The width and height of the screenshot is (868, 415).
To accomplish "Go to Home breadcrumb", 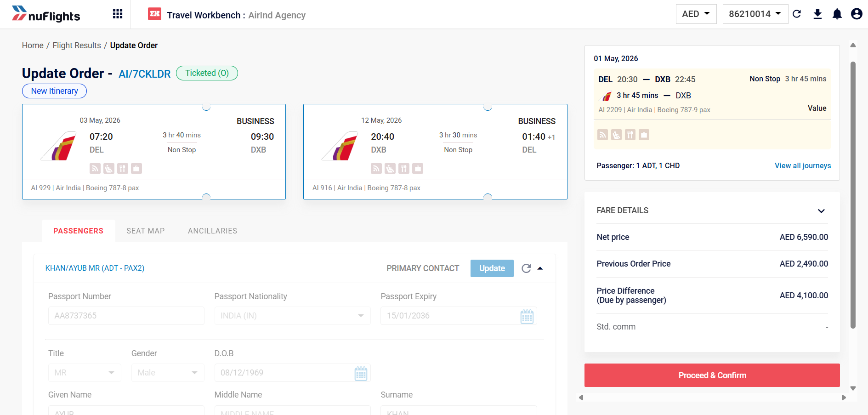I will pos(33,45).
